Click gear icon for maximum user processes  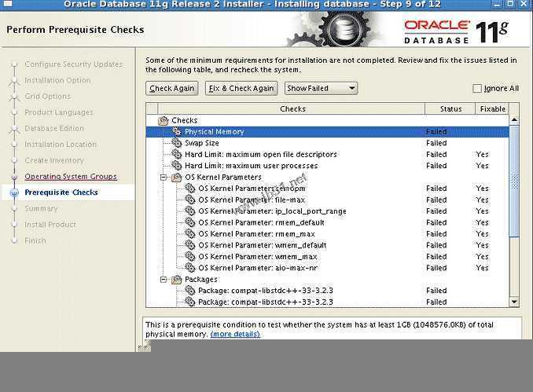tap(176, 166)
